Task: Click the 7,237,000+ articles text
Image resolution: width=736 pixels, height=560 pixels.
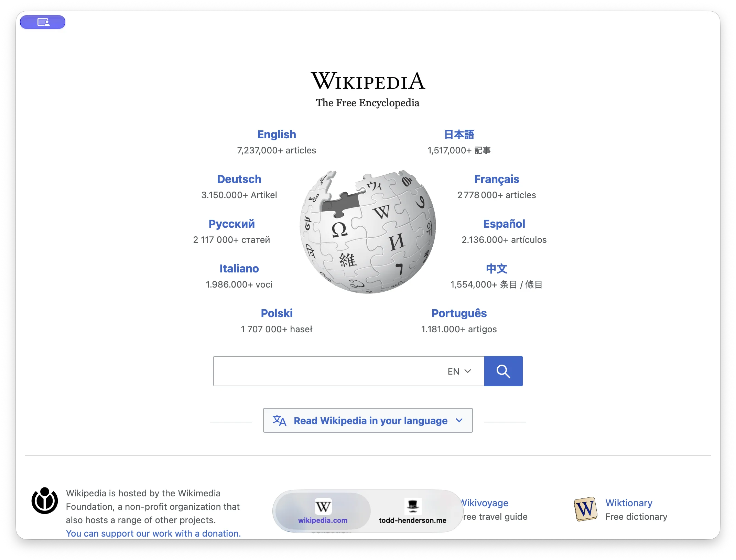Action: click(277, 150)
